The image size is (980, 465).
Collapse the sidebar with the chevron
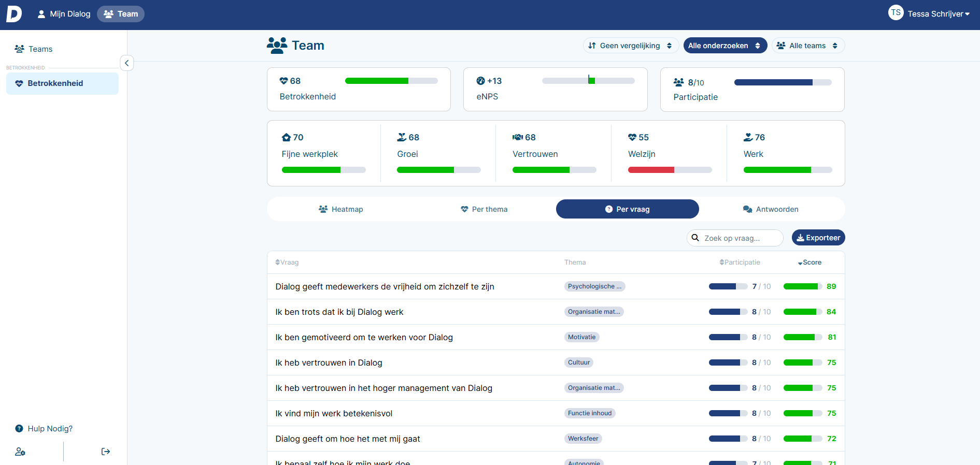coord(127,63)
